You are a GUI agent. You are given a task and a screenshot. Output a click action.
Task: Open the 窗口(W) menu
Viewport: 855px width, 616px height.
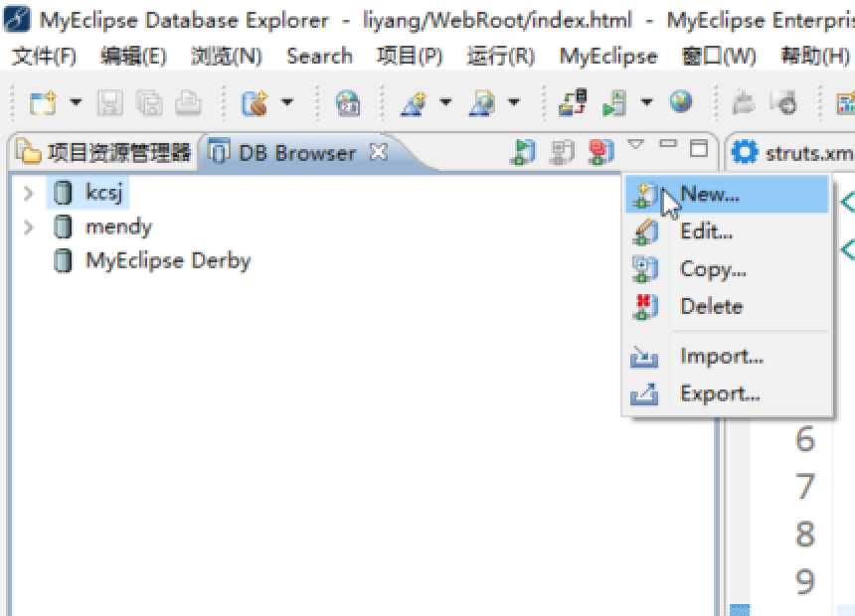[x=719, y=57]
